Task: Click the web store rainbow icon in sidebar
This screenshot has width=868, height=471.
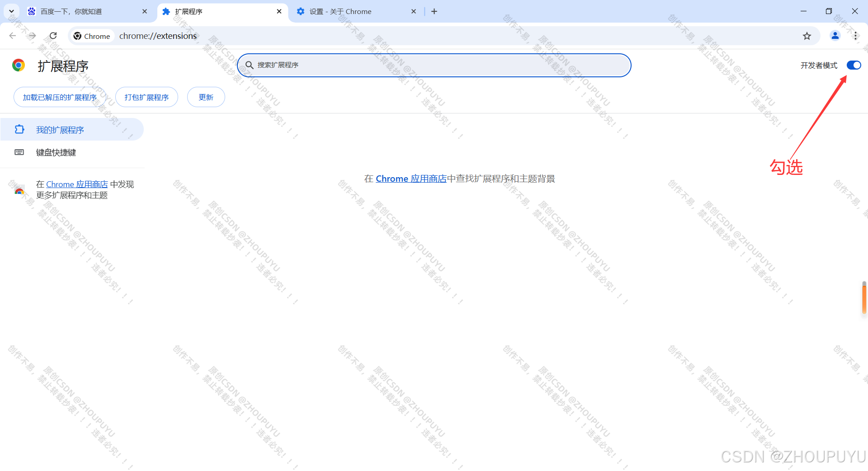Action: (19, 190)
